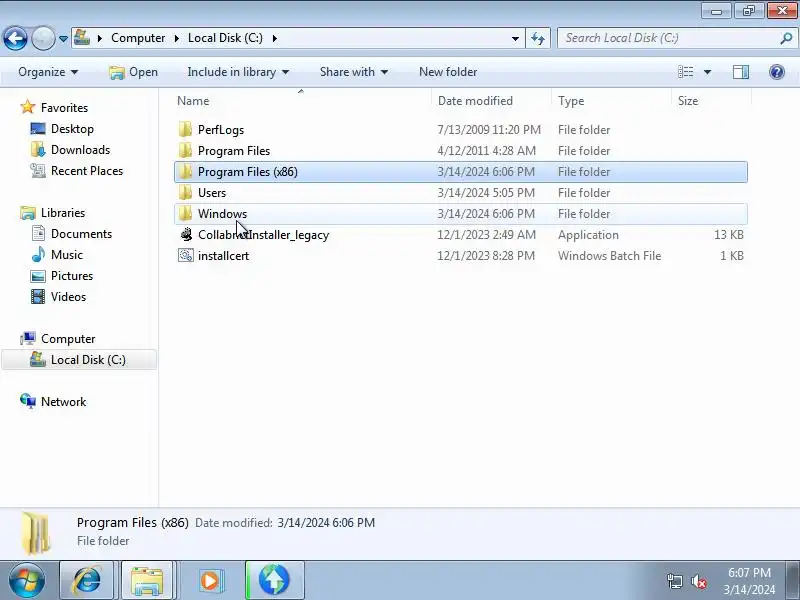Screen dimensions: 800x600
Task: Open the Pictures library
Action: pyautogui.click(x=72, y=276)
